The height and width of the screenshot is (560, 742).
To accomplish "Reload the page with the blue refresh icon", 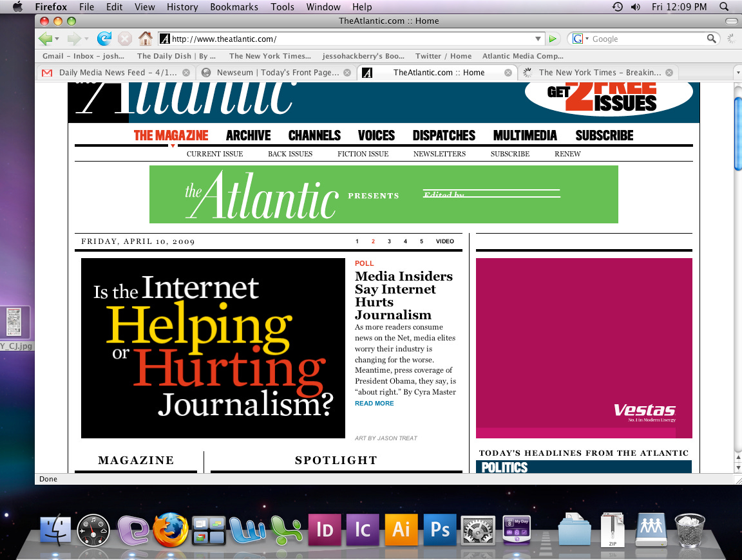I will (x=104, y=39).
